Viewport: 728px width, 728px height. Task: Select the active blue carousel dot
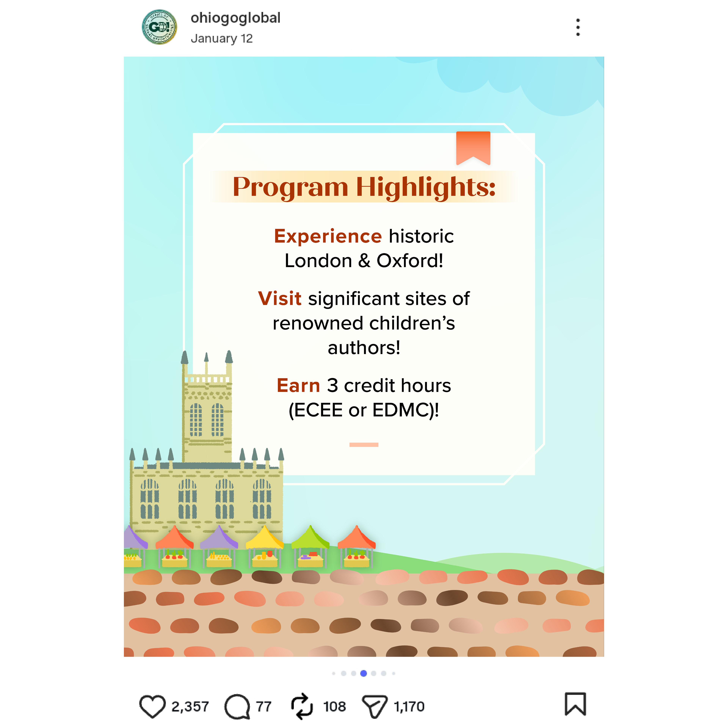click(364, 673)
